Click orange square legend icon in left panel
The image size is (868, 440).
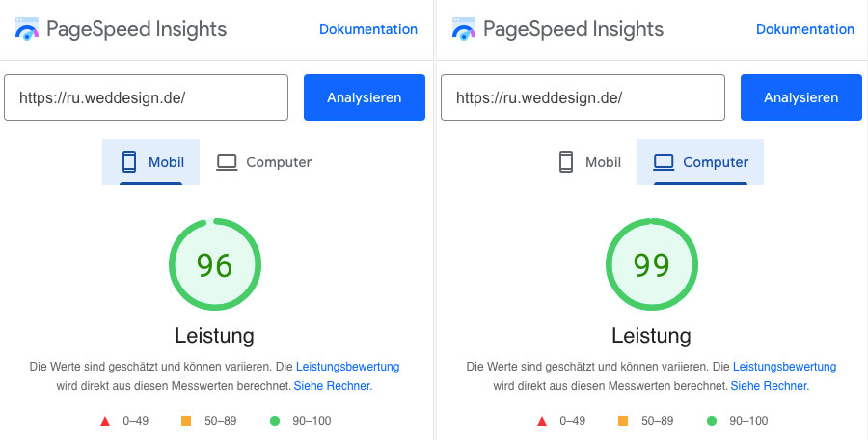point(186,421)
